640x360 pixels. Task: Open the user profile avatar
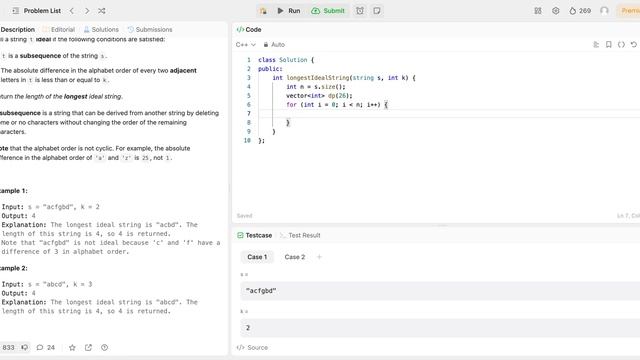coord(604,11)
